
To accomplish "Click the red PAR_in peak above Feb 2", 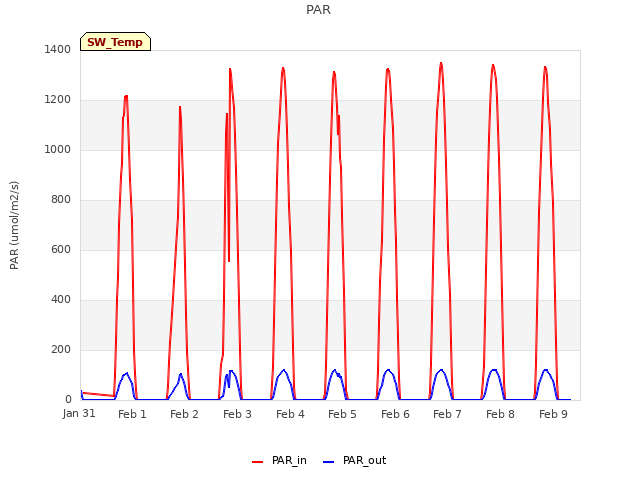I will pos(180,107).
